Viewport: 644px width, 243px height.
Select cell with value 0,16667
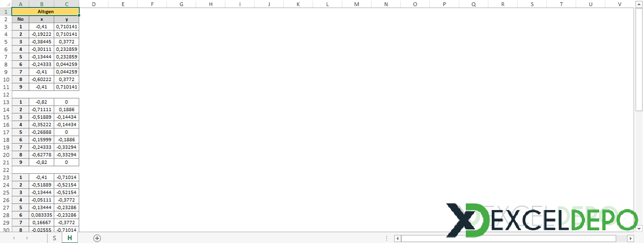[x=41, y=222]
